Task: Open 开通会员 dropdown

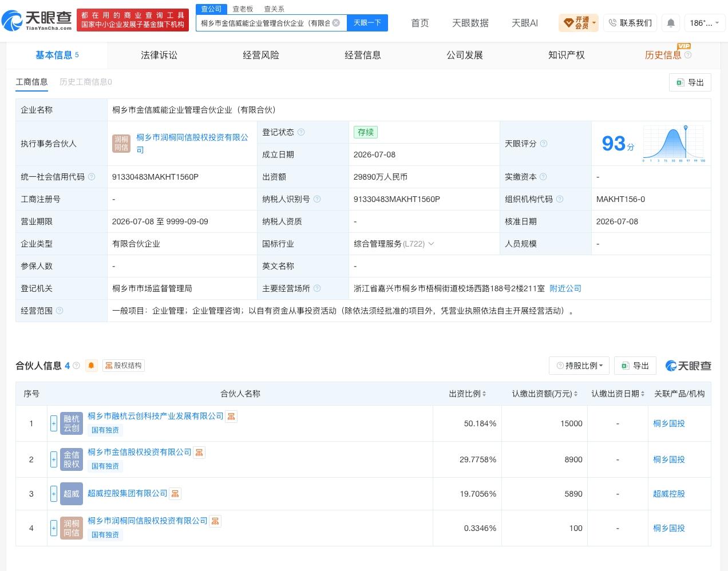Action: 579,23
